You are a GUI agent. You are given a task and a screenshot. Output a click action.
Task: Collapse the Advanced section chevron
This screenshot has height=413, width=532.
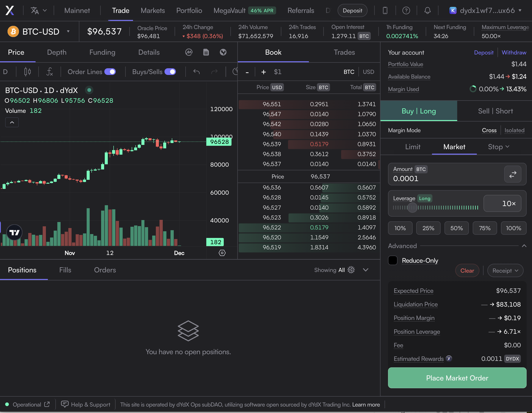pyautogui.click(x=524, y=246)
